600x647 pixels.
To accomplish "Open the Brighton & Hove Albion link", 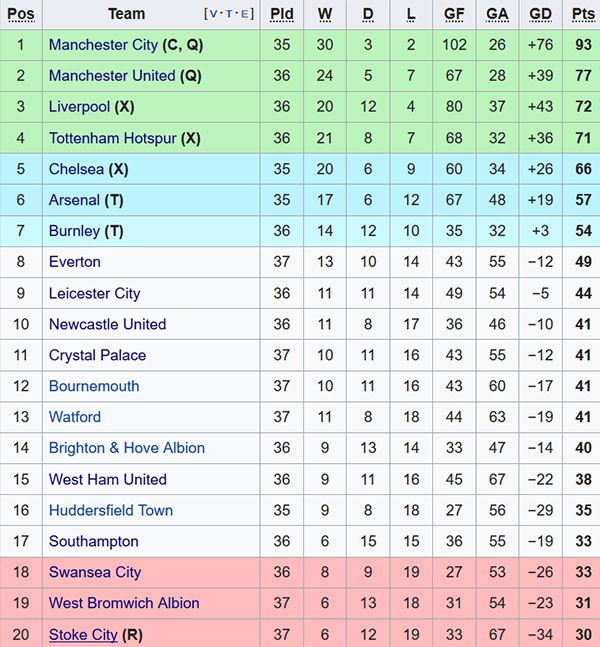I will [x=126, y=448].
